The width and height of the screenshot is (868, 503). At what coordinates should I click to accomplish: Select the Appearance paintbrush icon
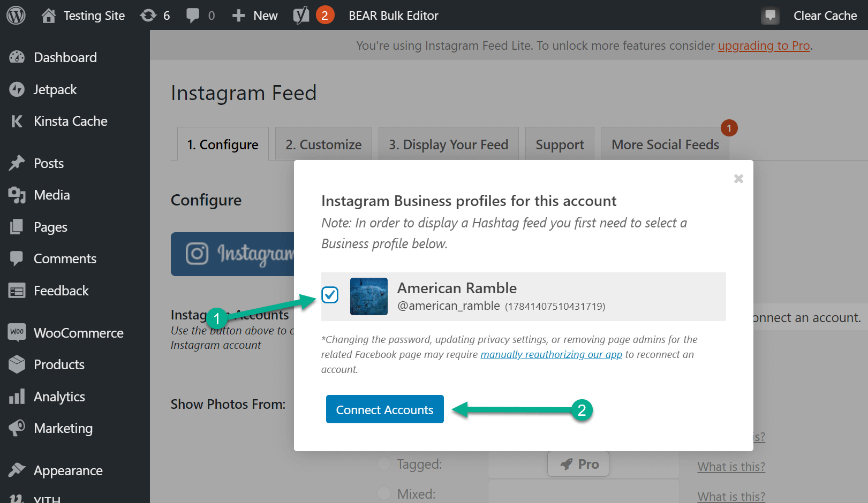pyautogui.click(x=18, y=470)
